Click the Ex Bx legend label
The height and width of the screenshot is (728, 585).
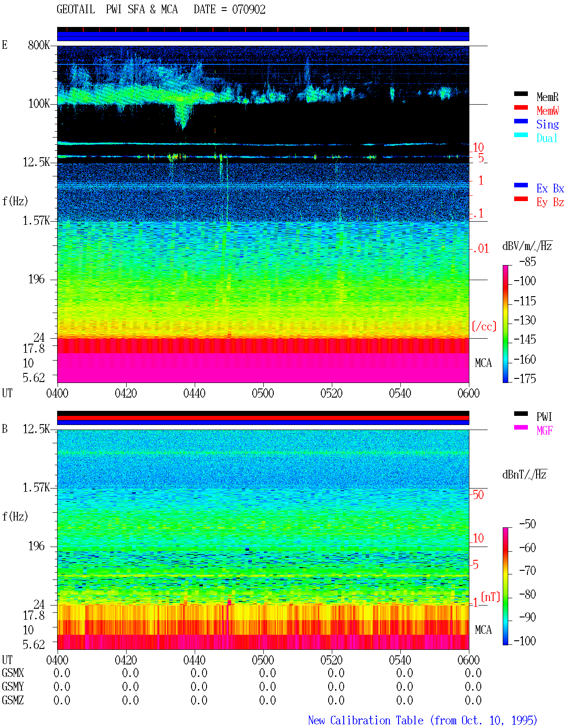pyautogui.click(x=550, y=188)
